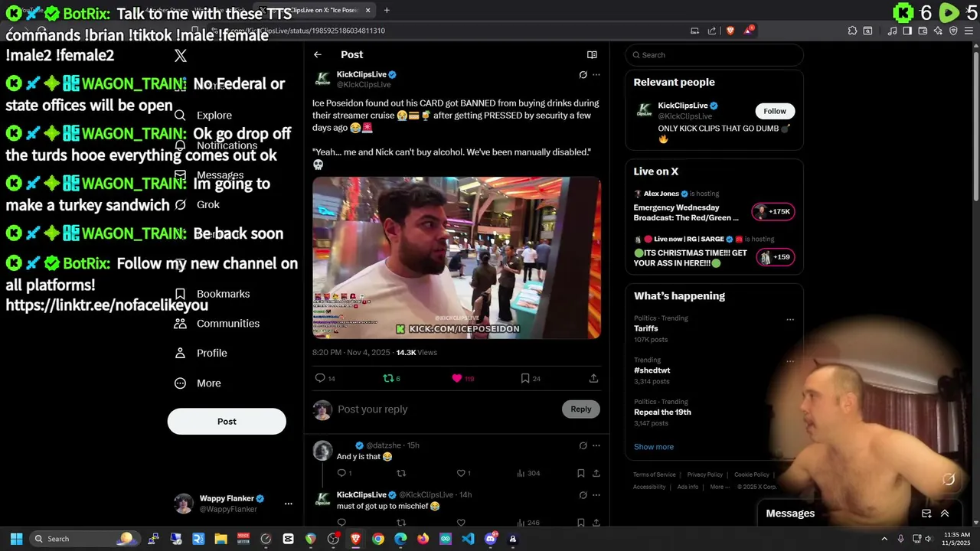Expand the Messages drawer chevrons
The image size is (980, 551).
945,514
